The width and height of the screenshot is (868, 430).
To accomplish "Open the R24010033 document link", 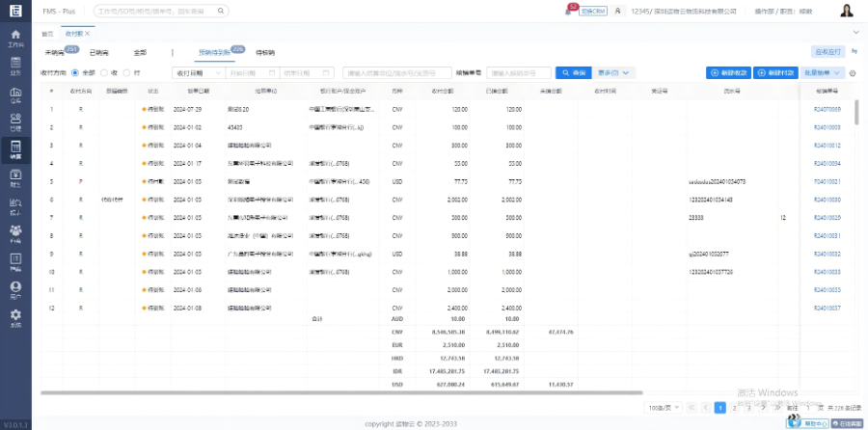I will click(827, 272).
